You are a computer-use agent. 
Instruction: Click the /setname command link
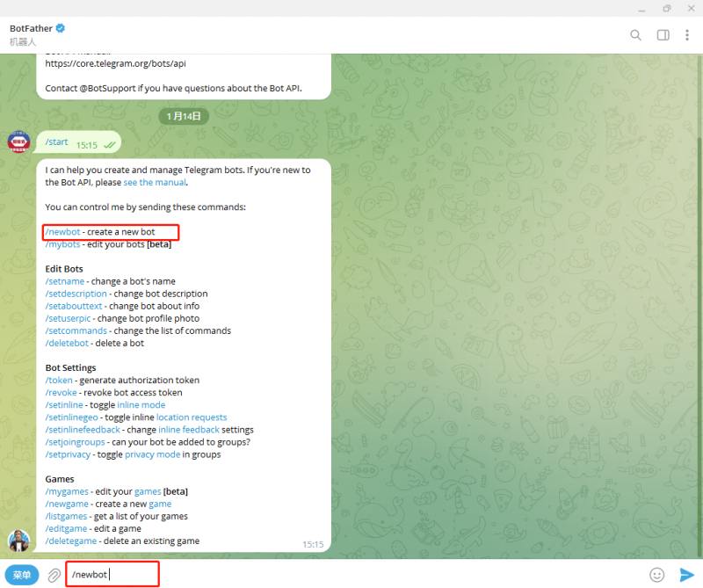coord(64,281)
